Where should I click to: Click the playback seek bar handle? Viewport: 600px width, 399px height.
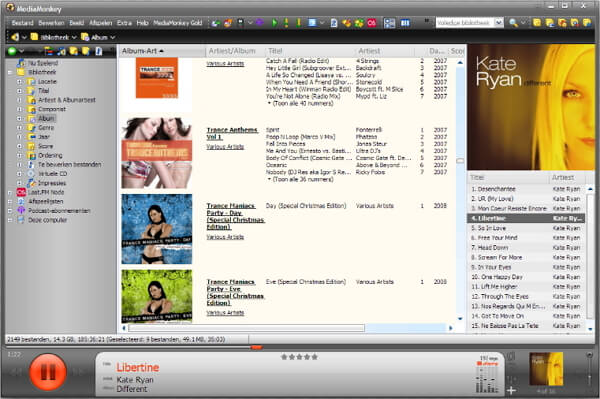click(x=256, y=347)
